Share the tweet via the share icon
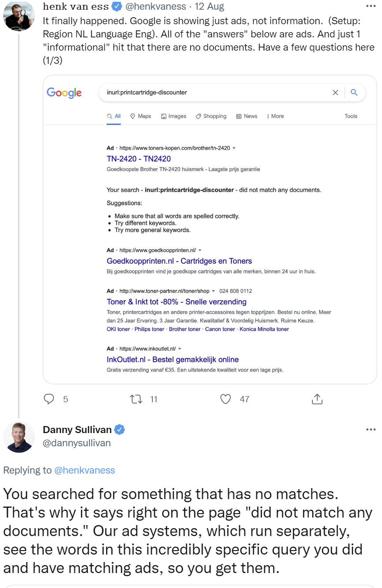The width and height of the screenshot is (382, 588). 317,399
